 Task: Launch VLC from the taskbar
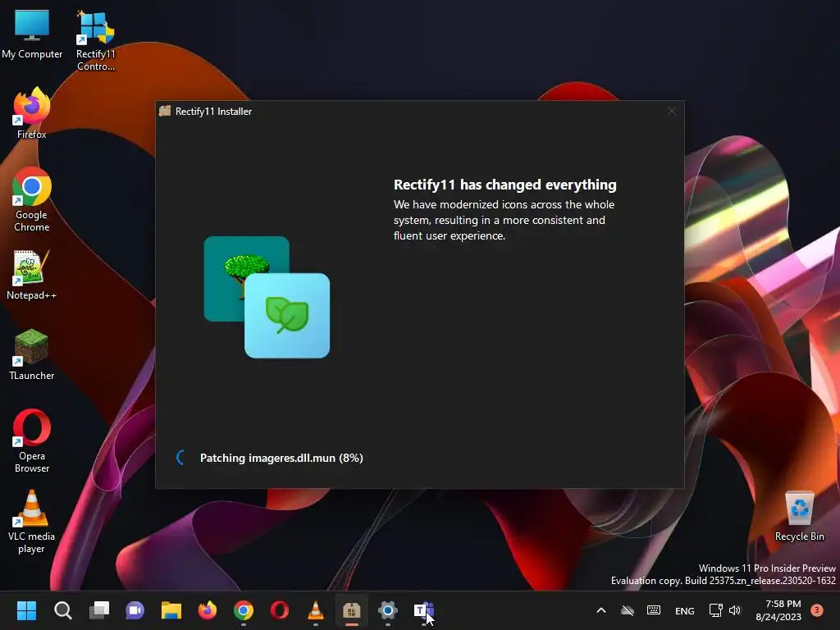coord(316,610)
